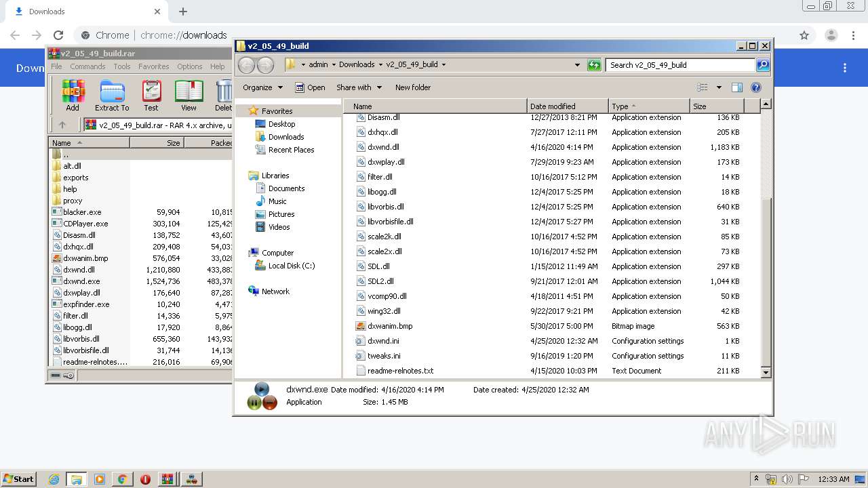Open WinRAR Commands menu
This screenshot has width=868, height=488.
click(x=87, y=66)
